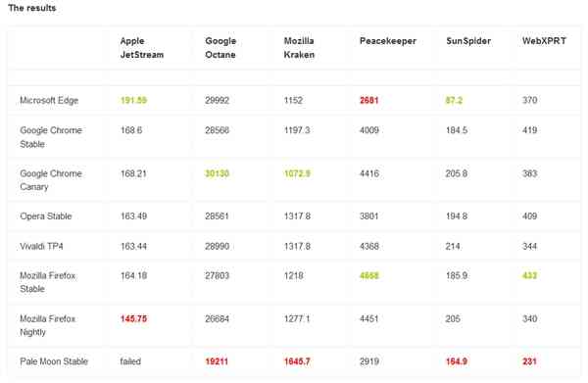Click the Google Chrome Canary row label

[x=51, y=180]
